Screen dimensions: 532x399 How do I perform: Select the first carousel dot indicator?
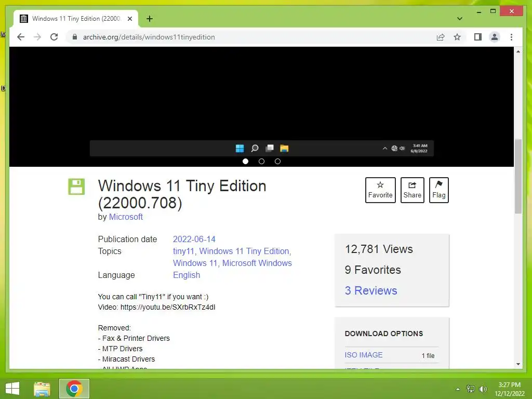[x=245, y=162]
